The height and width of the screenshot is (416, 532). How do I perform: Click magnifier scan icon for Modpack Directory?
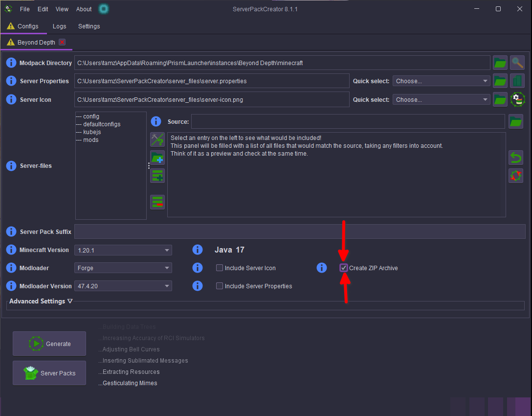pos(517,63)
